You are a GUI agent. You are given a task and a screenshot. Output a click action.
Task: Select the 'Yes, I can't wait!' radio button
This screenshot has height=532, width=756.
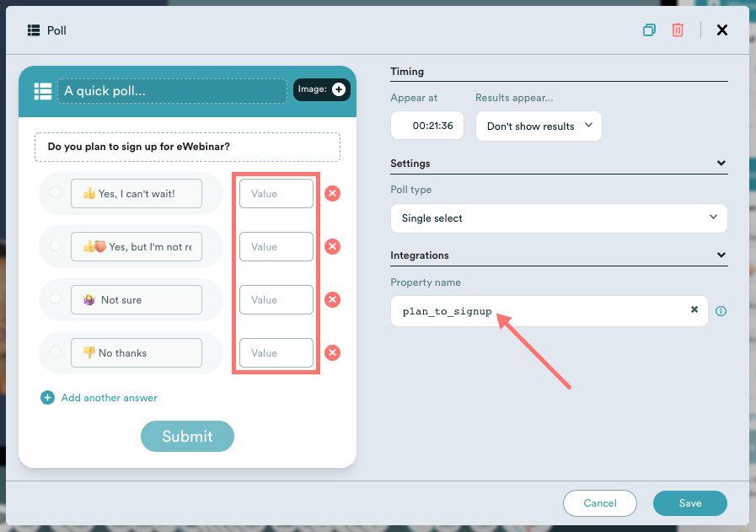click(x=56, y=193)
